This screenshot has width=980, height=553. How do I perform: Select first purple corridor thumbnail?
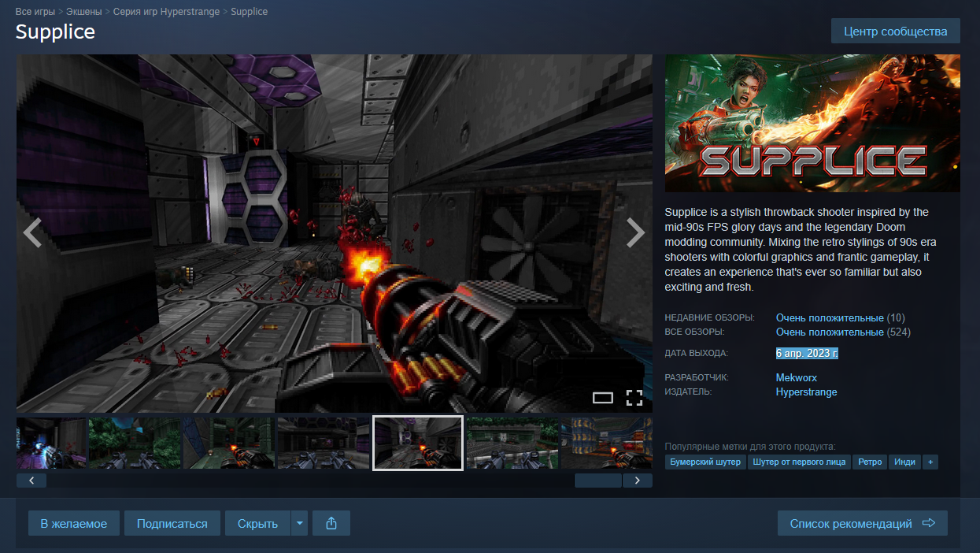[x=51, y=444]
